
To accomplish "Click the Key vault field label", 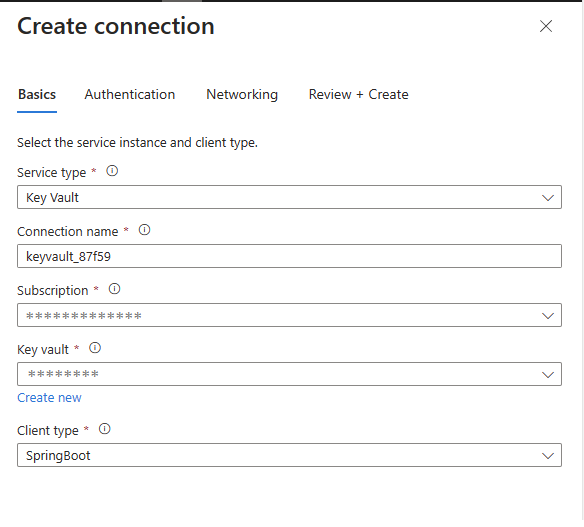I will pyautogui.click(x=43, y=350).
